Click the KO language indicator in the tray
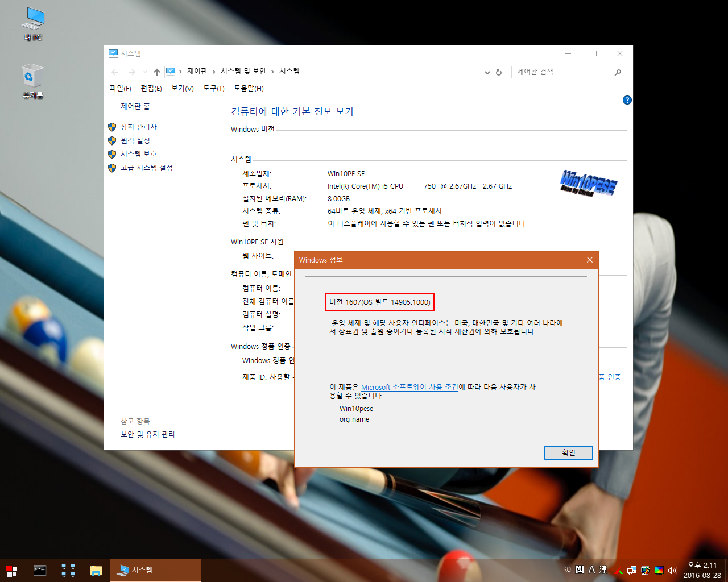The width and height of the screenshot is (728, 582). click(567, 569)
